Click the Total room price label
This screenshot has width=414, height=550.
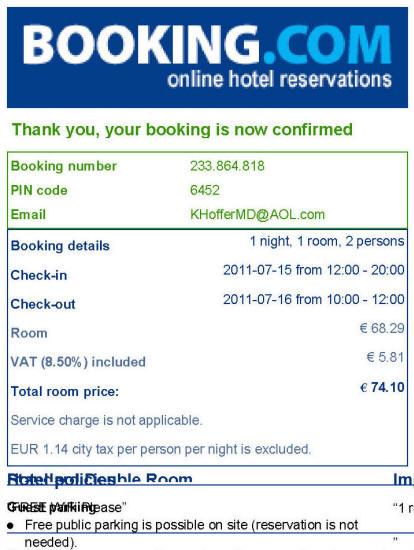65,391
